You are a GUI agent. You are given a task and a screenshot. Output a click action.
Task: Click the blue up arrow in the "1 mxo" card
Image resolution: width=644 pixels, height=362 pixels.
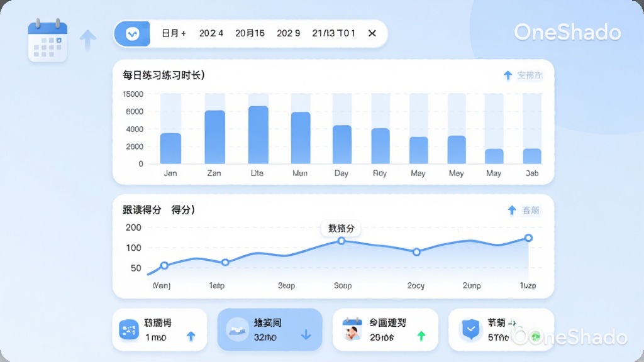click(191, 336)
